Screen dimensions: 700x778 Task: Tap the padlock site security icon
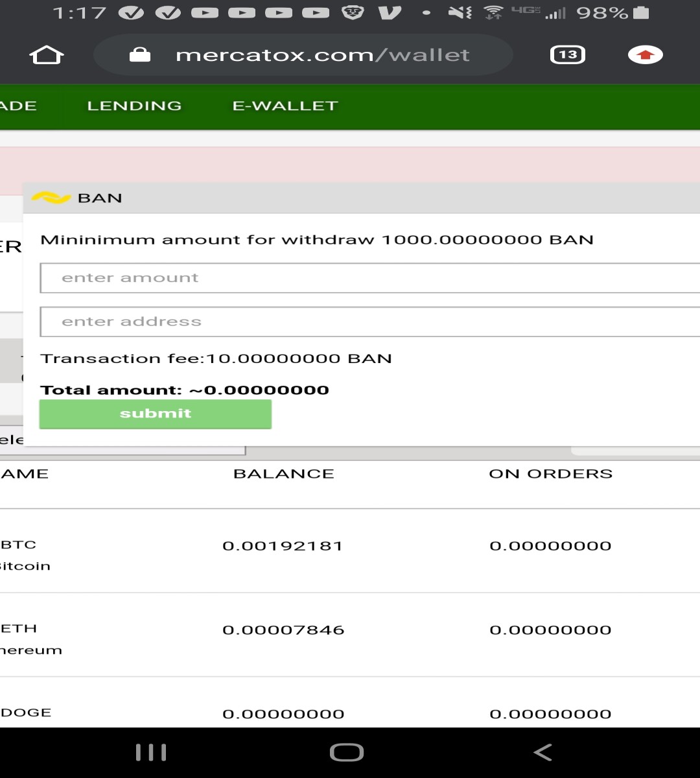140,55
